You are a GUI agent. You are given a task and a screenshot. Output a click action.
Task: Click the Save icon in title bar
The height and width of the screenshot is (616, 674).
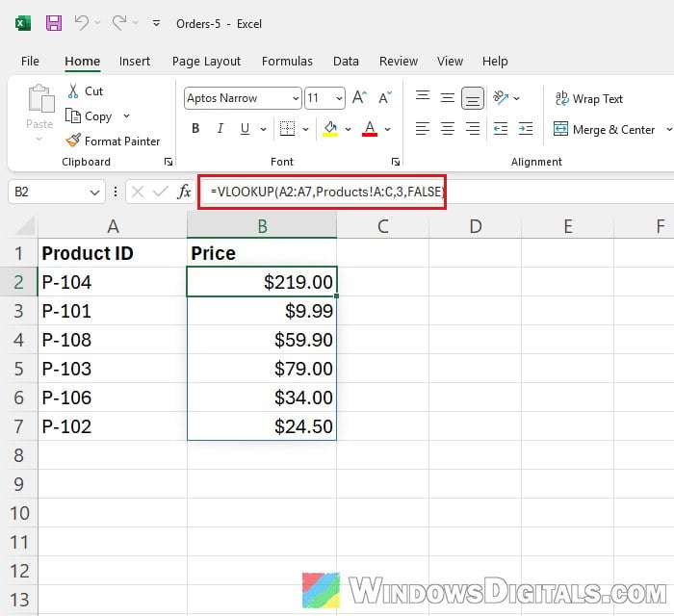[x=54, y=23]
